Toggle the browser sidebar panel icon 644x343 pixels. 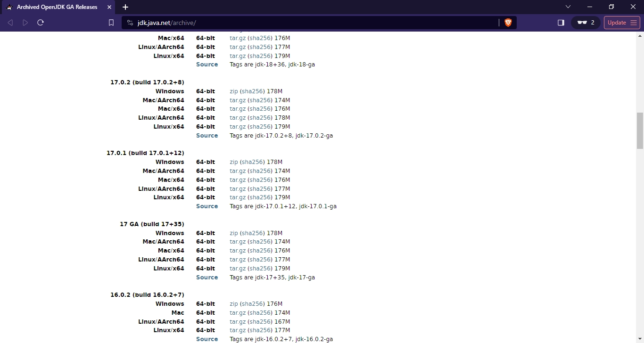561,23
